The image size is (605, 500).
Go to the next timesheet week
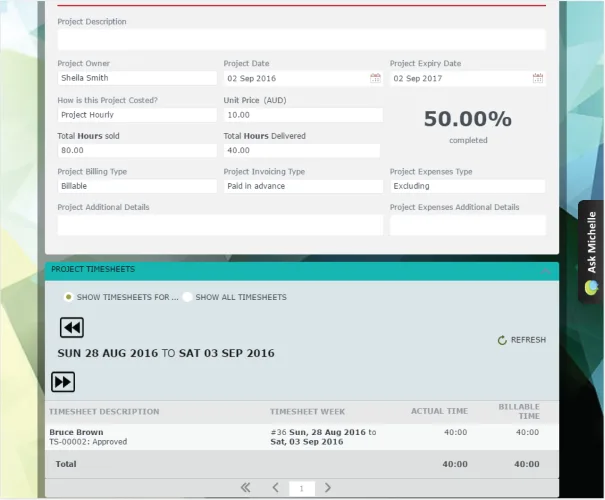coord(63,382)
